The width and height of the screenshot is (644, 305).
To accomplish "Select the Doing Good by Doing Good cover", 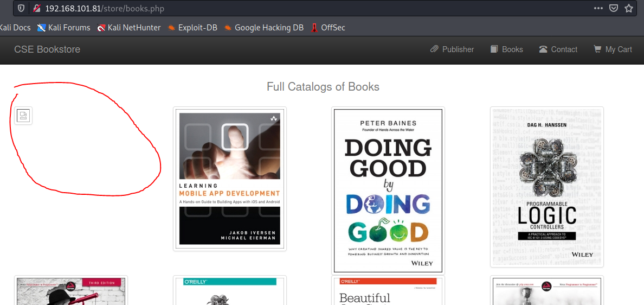I will (388, 190).
